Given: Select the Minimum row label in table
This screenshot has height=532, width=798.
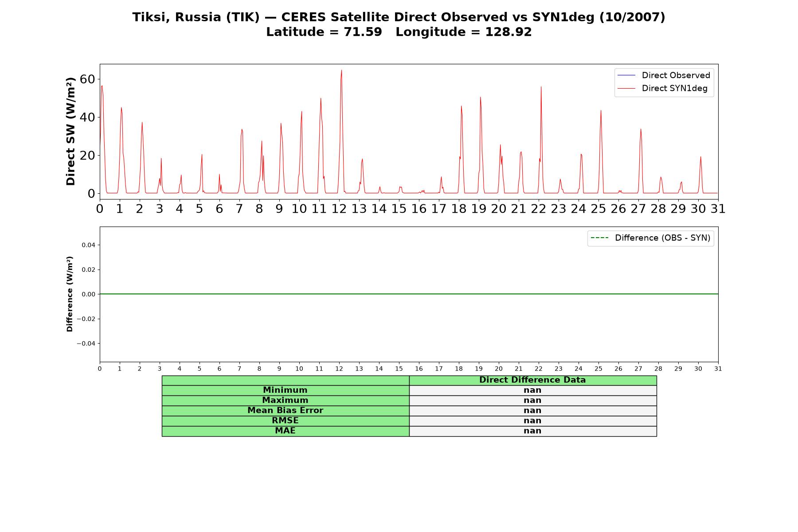Looking at the screenshot, I should coord(285,390).
